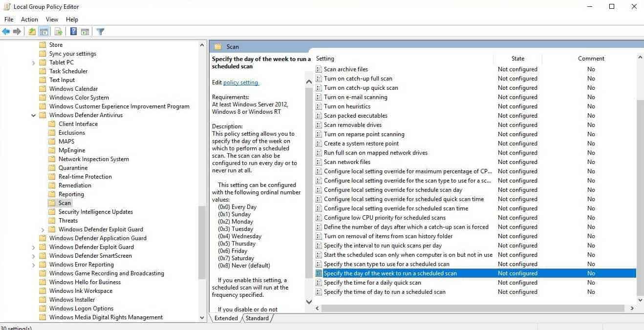The image size is (644, 330).
Task: Open Help via the question mark icon
Action: click(73, 32)
